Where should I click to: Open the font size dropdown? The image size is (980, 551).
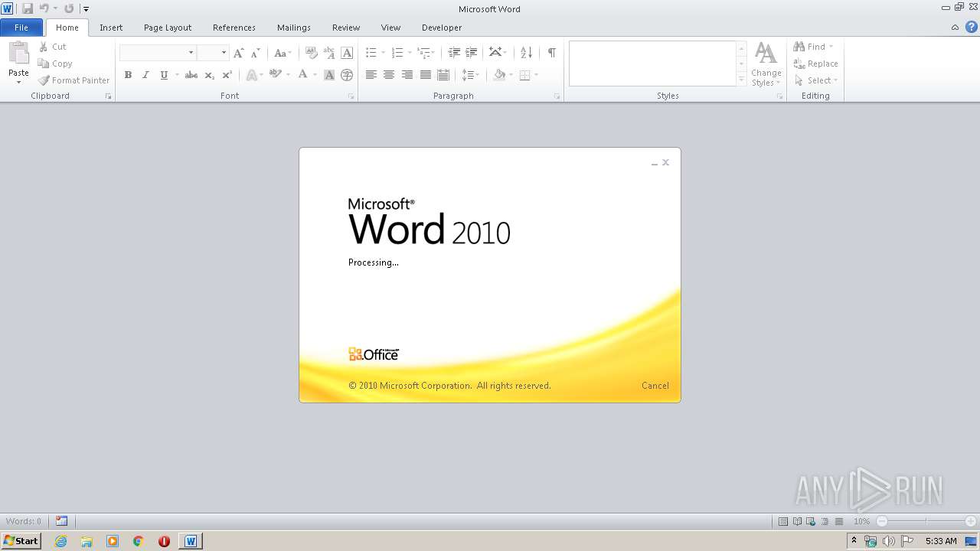click(x=224, y=53)
